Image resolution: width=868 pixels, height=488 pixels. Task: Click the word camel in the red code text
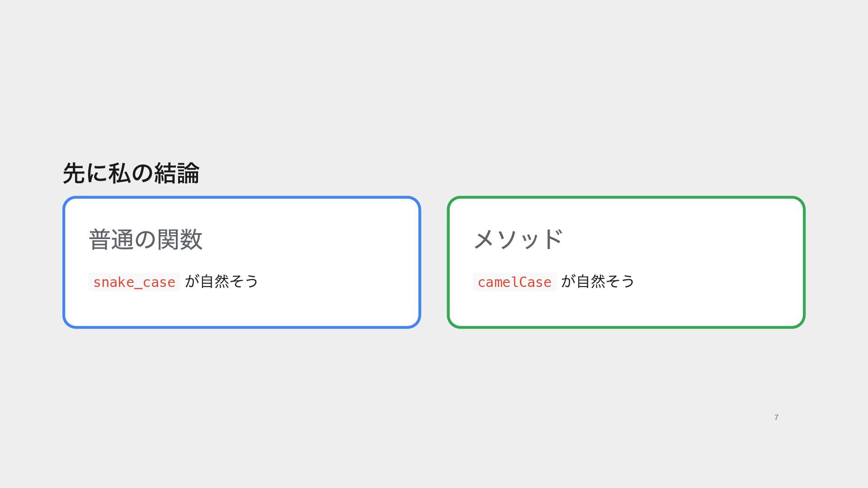[498, 282]
